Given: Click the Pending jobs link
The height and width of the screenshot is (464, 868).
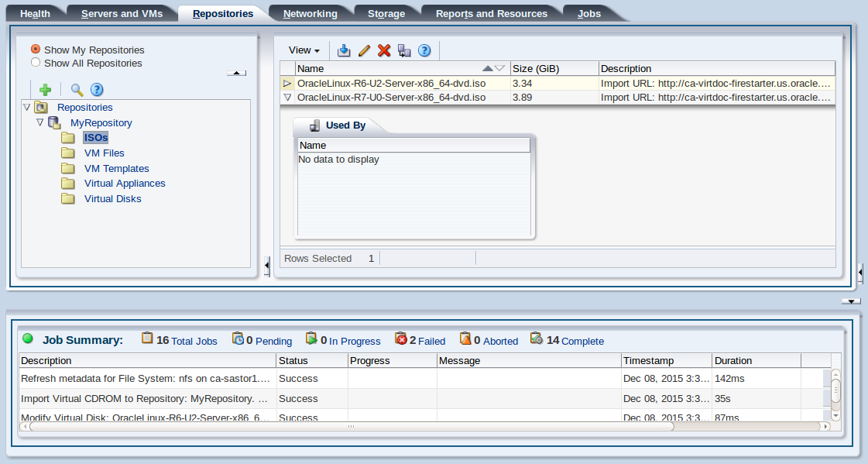Looking at the screenshot, I should 273,341.
